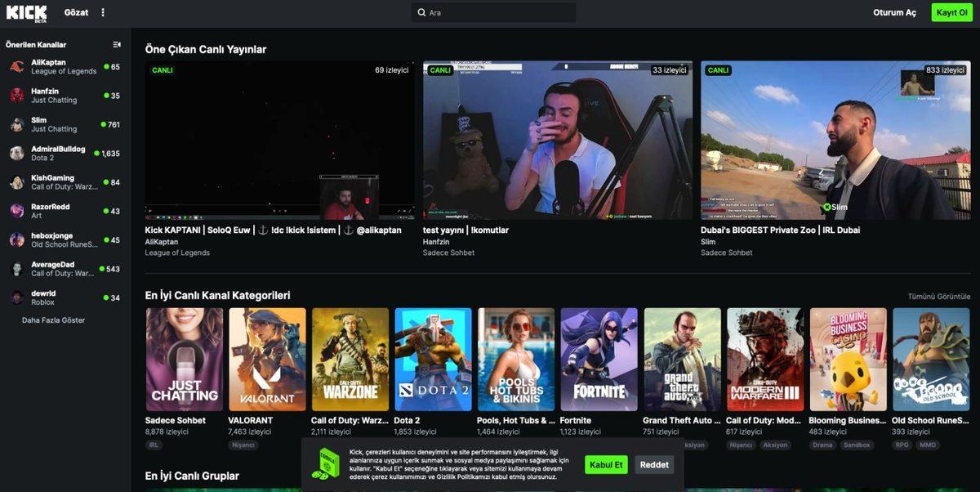Click the dewrld Roblox channel icon
The height and width of the screenshot is (492, 980).
point(16,296)
